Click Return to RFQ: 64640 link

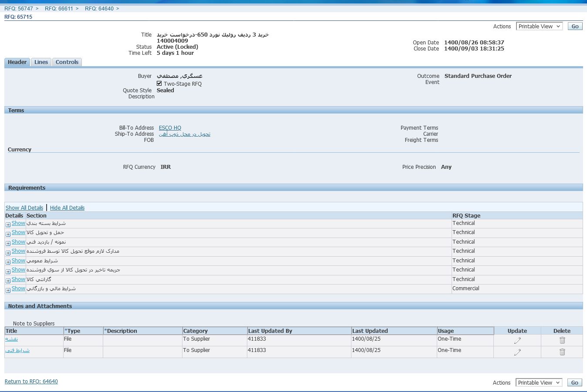pos(31,382)
